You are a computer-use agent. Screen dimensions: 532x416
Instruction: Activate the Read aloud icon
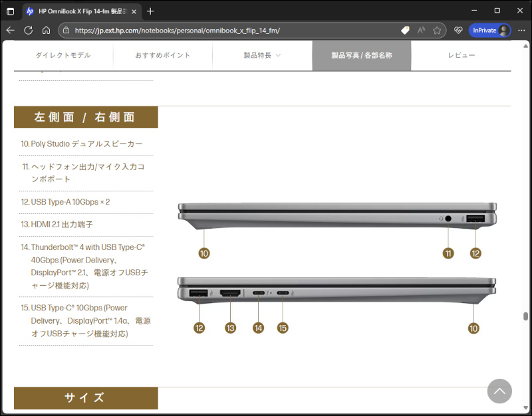point(421,30)
